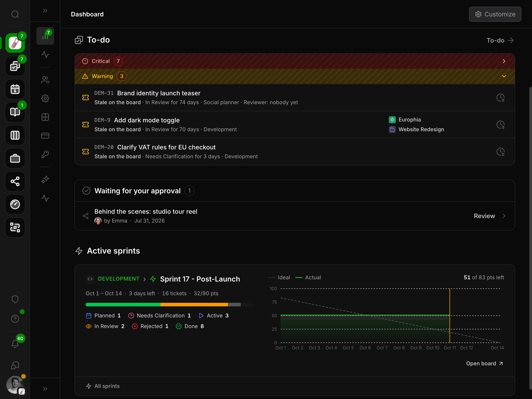Viewport: 532px width, 399px height.
Task: Open the gauge speedometer icon in the left rail
Action: [15, 204]
